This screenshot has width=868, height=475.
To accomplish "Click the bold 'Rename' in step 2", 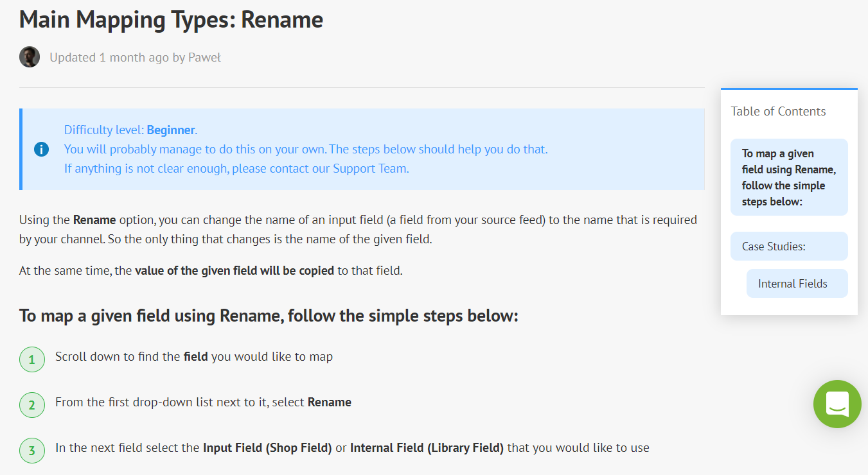I will (329, 402).
